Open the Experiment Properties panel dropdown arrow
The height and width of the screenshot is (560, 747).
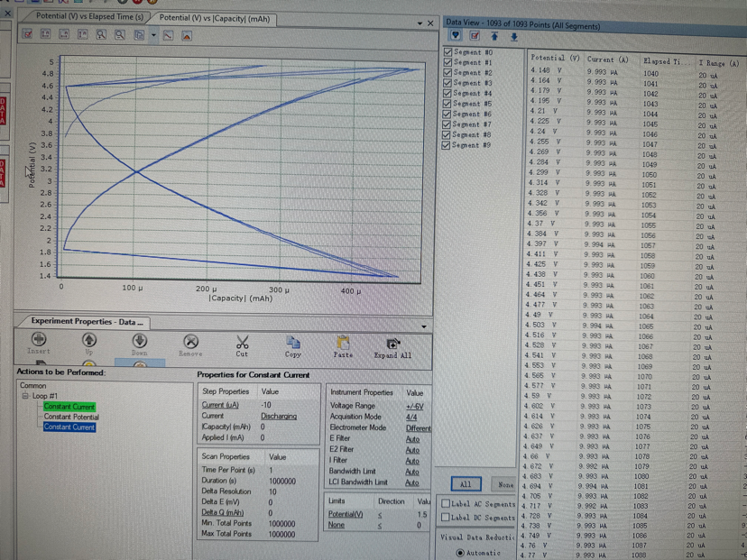pyautogui.click(x=423, y=326)
